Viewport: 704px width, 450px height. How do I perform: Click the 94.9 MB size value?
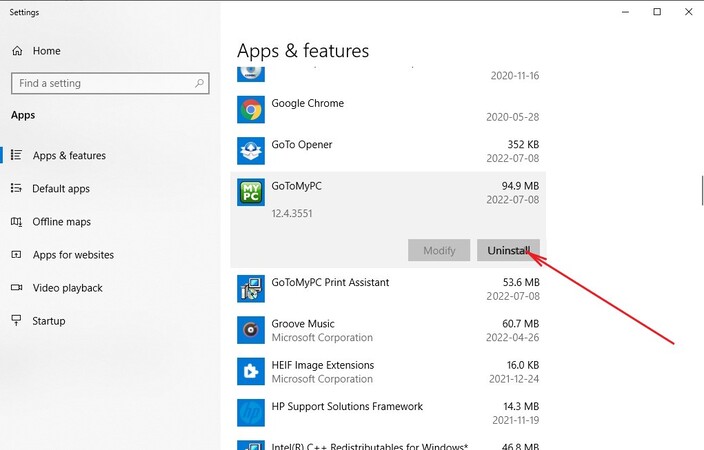[x=520, y=185]
